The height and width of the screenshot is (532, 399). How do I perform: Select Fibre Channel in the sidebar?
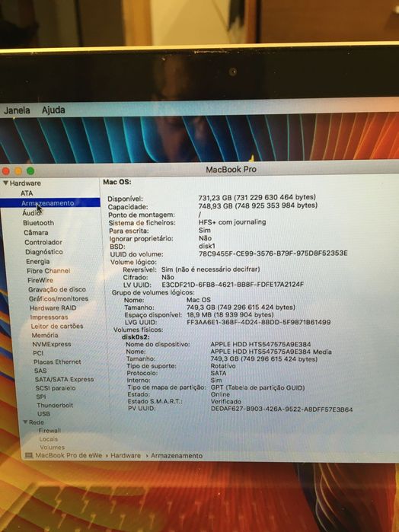(49, 271)
